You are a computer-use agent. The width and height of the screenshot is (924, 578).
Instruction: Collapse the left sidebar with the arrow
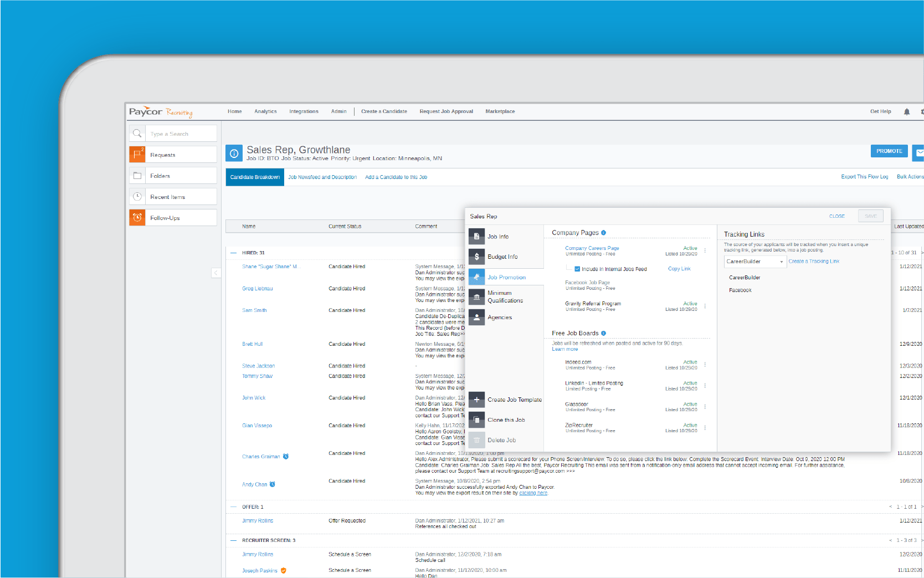[x=216, y=273]
